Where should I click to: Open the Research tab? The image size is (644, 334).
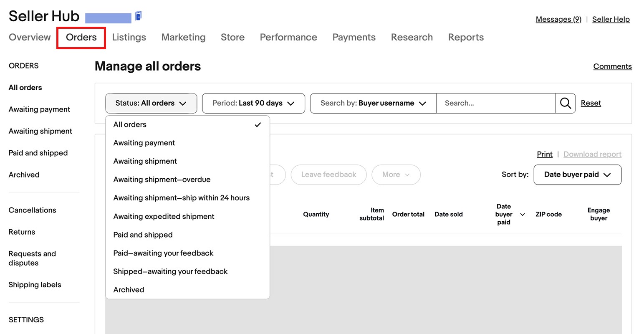[x=412, y=37]
